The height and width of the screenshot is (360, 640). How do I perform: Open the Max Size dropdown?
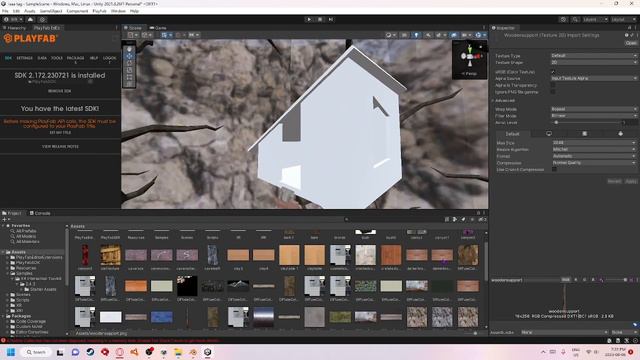[x=594, y=143]
